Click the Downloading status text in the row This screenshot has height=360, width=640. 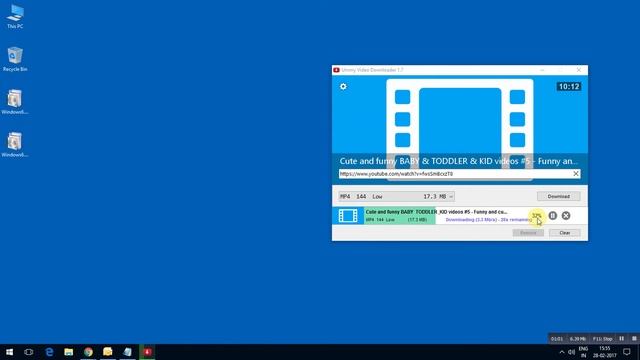[x=488, y=220]
